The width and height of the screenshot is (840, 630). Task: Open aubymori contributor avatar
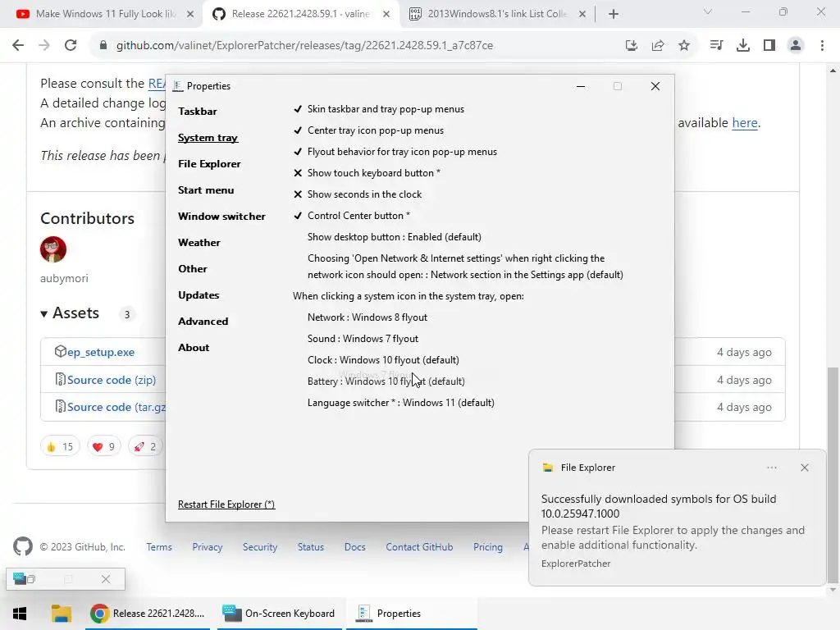[x=53, y=249]
